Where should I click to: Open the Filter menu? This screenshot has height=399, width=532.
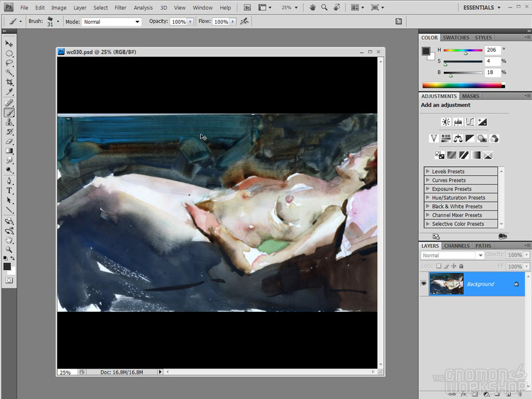pyautogui.click(x=120, y=7)
